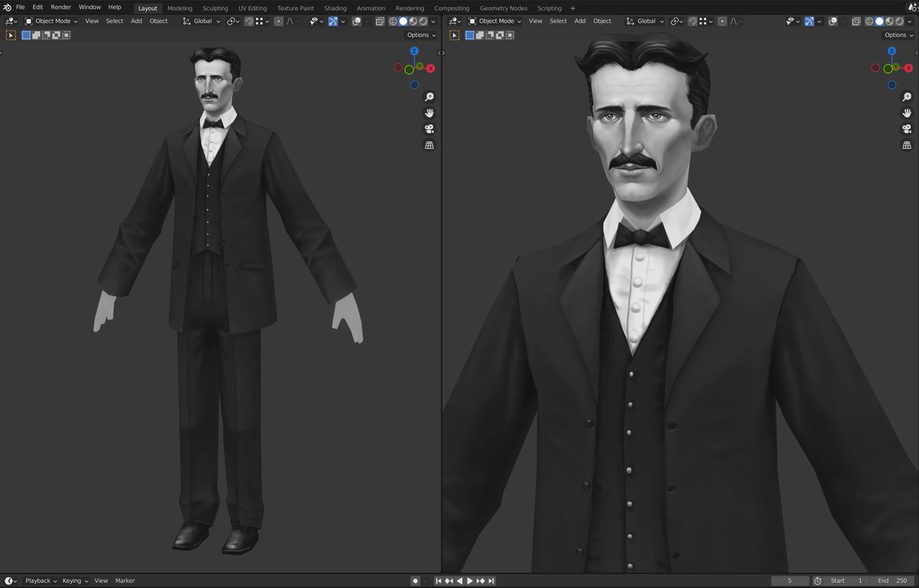Select rendered shading in left viewport
The width and height of the screenshot is (919, 588).
click(x=423, y=21)
